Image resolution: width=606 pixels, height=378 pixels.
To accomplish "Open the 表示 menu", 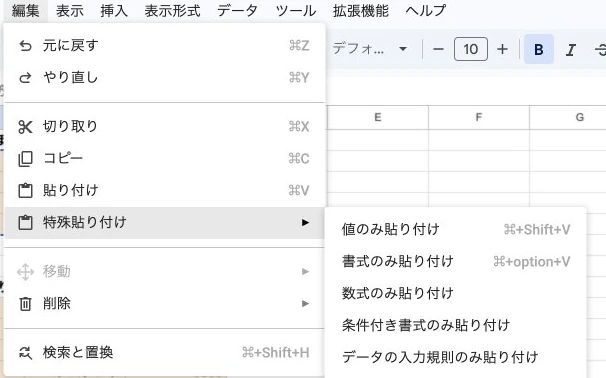I will point(70,10).
